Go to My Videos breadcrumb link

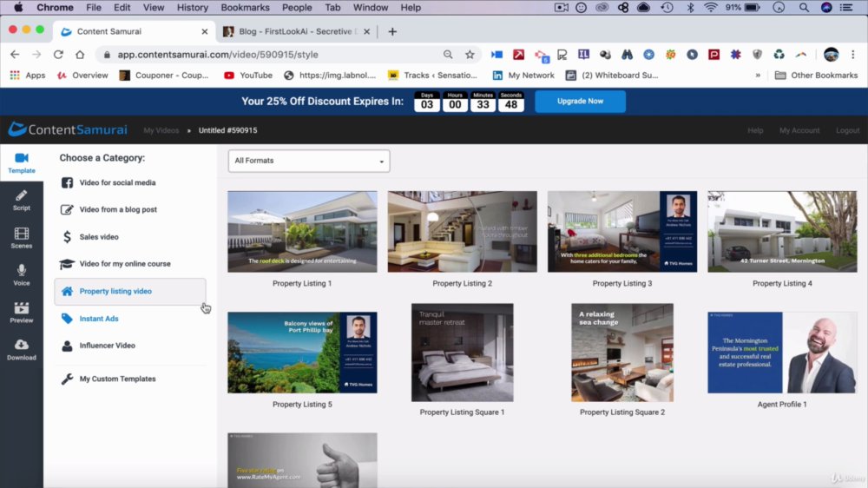tap(161, 131)
